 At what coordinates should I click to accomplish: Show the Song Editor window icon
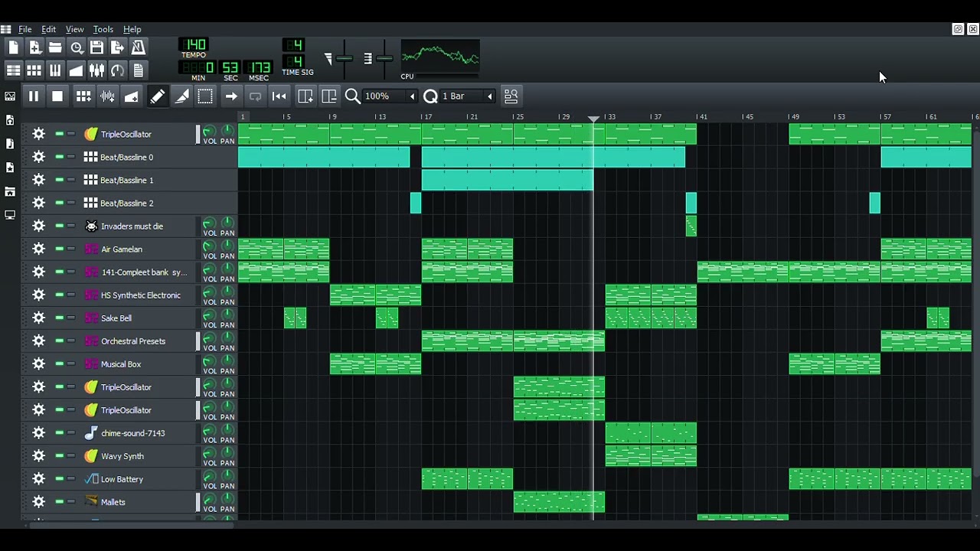pos(14,70)
